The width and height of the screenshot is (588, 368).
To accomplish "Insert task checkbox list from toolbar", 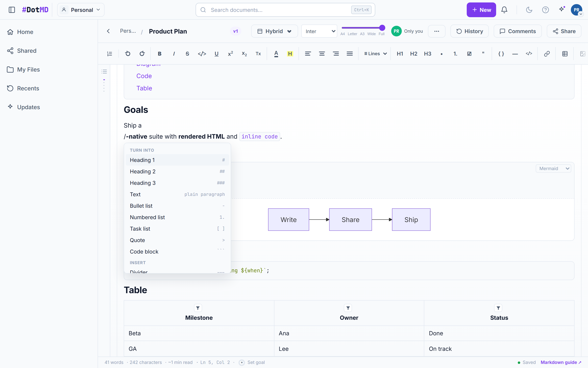I will pyautogui.click(x=469, y=54).
